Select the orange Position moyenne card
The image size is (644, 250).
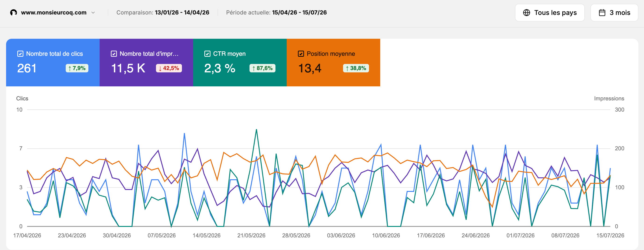tap(333, 62)
